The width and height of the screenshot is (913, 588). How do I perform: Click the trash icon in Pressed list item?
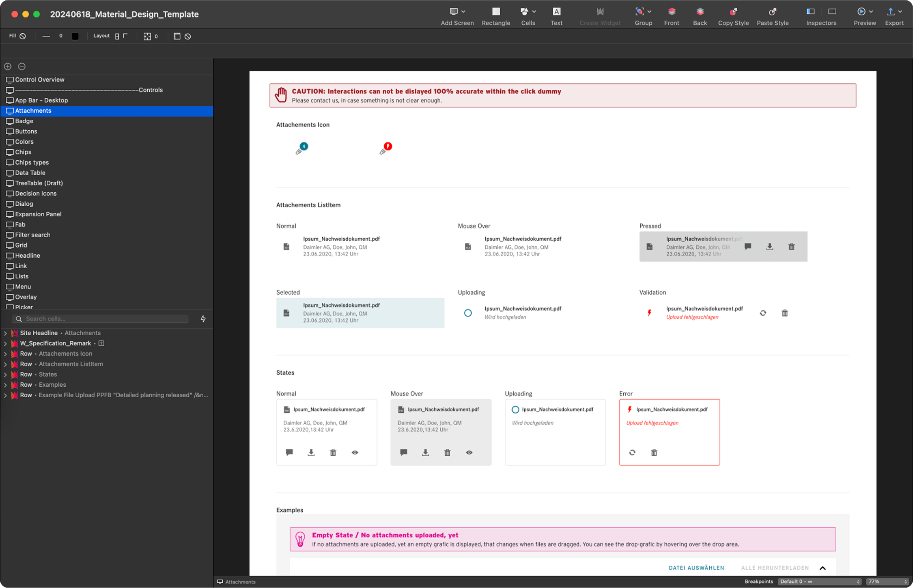click(791, 246)
